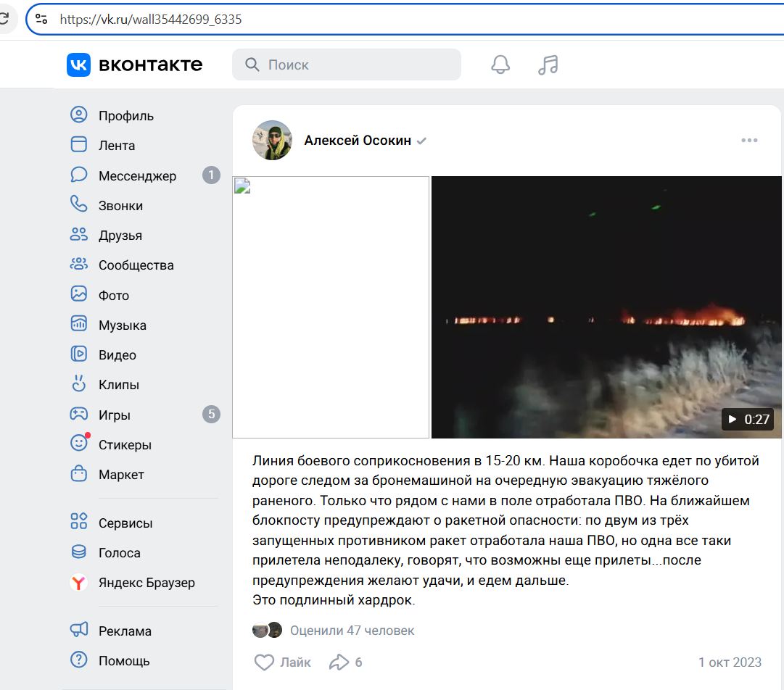This screenshot has height=690, width=784.
Task: Click the Музыка sidebar icon
Action: pyautogui.click(x=78, y=324)
